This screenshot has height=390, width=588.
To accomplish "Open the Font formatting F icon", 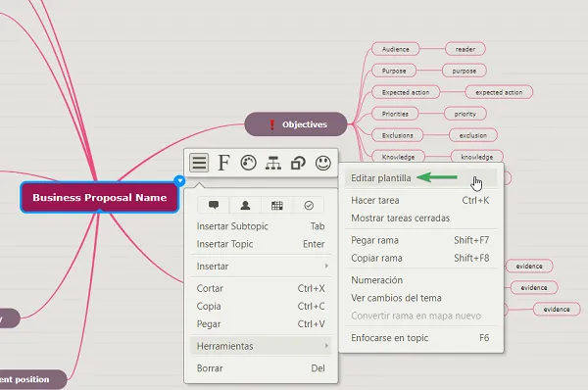I will pos(223,163).
